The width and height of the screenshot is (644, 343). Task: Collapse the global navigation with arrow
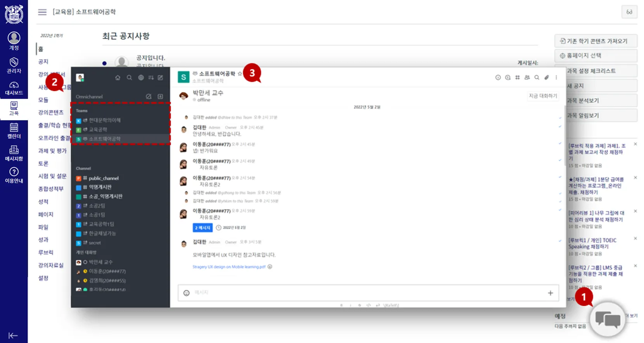[13, 336]
